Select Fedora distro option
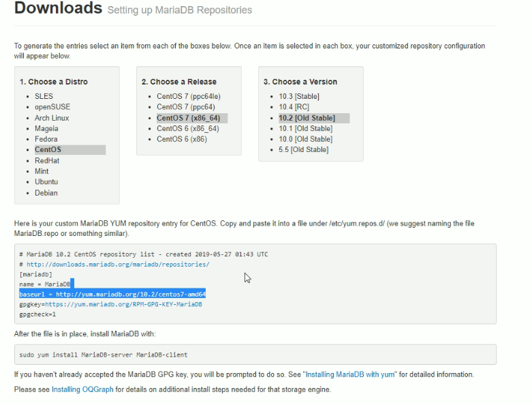The height and width of the screenshot is (403, 532). coord(46,139)
